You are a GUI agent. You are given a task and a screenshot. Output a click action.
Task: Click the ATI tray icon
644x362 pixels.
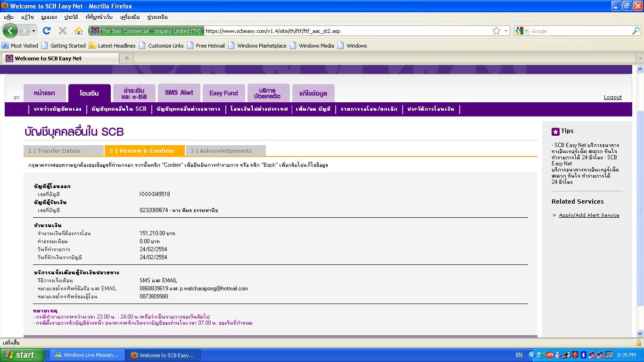(549, 355)
